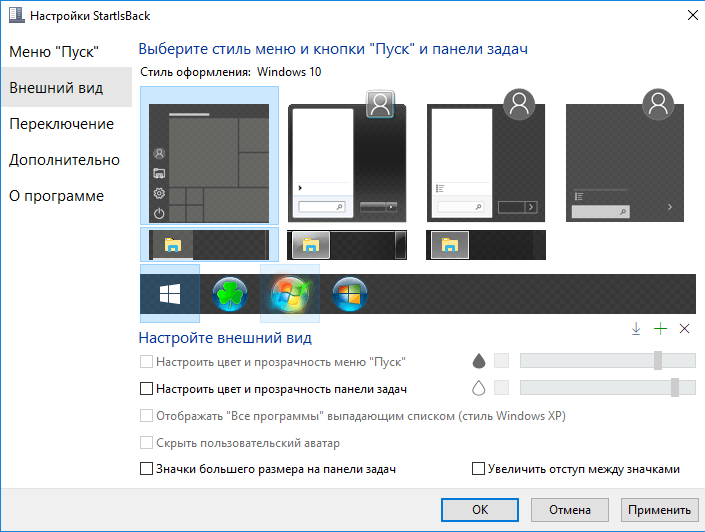Add a custom start button with green plus

(660, 329)
